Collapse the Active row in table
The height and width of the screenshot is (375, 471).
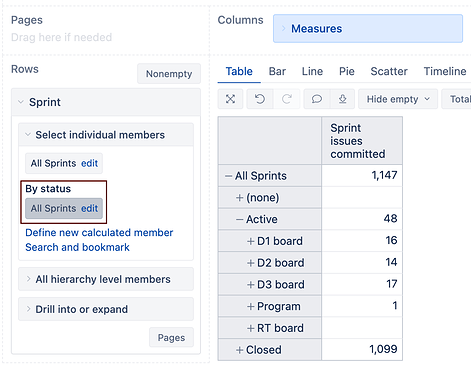pyautogui.click(x=239, y=219)
